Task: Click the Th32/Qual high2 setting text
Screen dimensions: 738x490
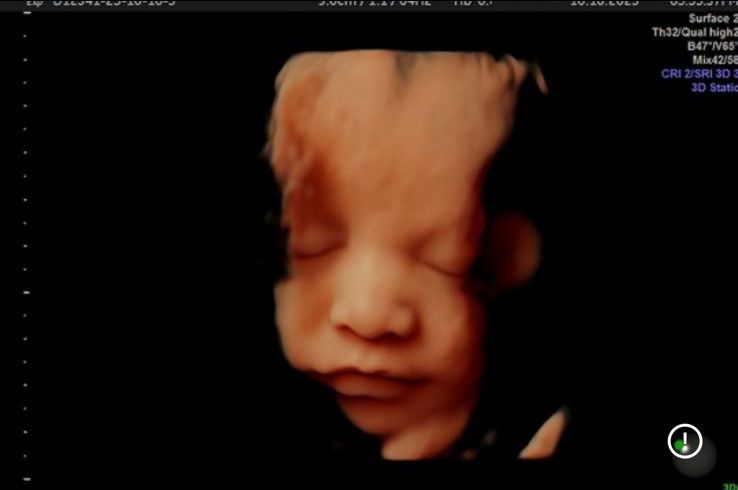Action: click(x=694, y=32)
